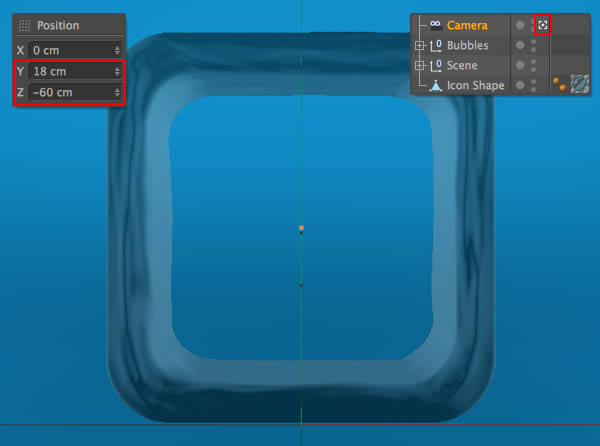Screen dimensions: 600x446
Task: Click the X position stepper arrows
Action: pyautogui.click(x=117, y=50)
